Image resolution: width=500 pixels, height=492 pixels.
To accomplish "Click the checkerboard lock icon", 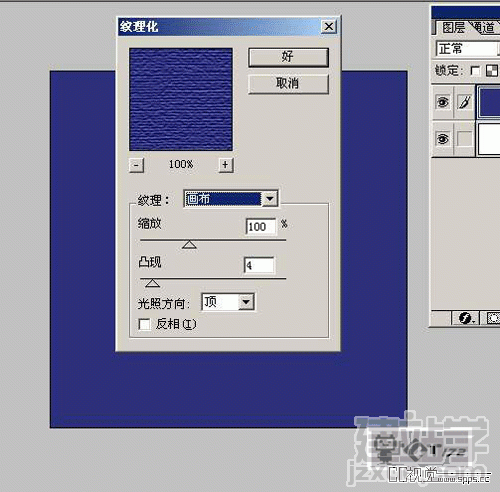I will (x=492, y=71).
